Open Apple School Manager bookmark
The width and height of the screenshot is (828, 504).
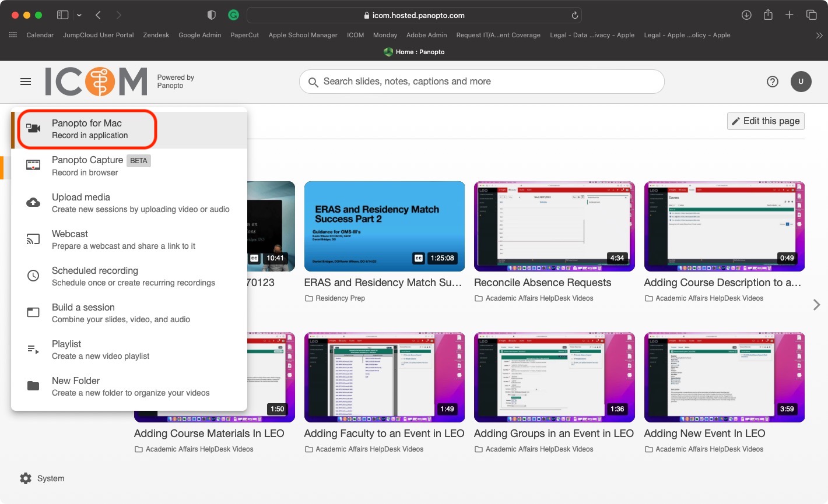[x=303, y=35]
